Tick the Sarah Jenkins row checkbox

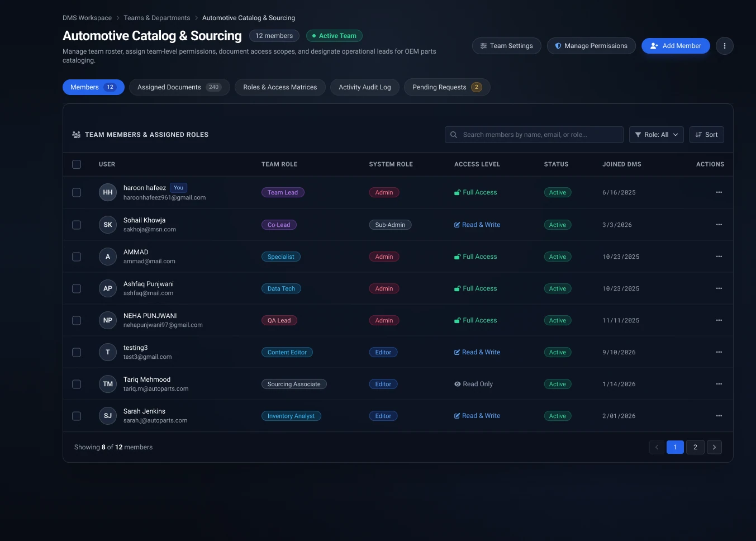click(x=77, y=416)
